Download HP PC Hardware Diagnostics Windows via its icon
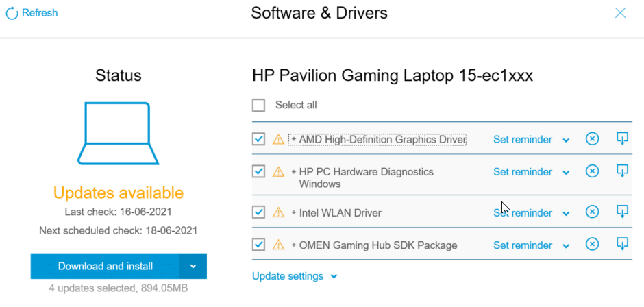Image resolution: width=644 pixels, height=307 pixels. tap(622, 170)
